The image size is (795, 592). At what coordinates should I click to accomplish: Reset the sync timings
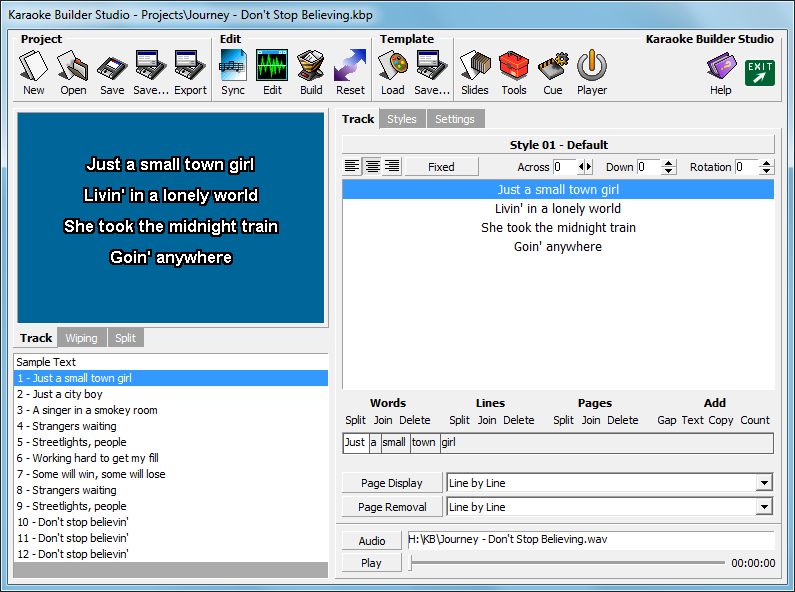point(350,72)
